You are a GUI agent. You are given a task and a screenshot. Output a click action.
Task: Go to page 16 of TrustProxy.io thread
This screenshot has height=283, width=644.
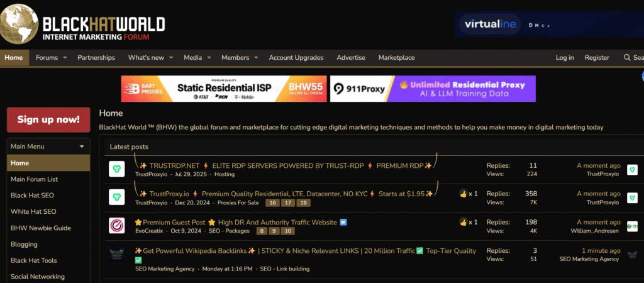tap(272, 203)
